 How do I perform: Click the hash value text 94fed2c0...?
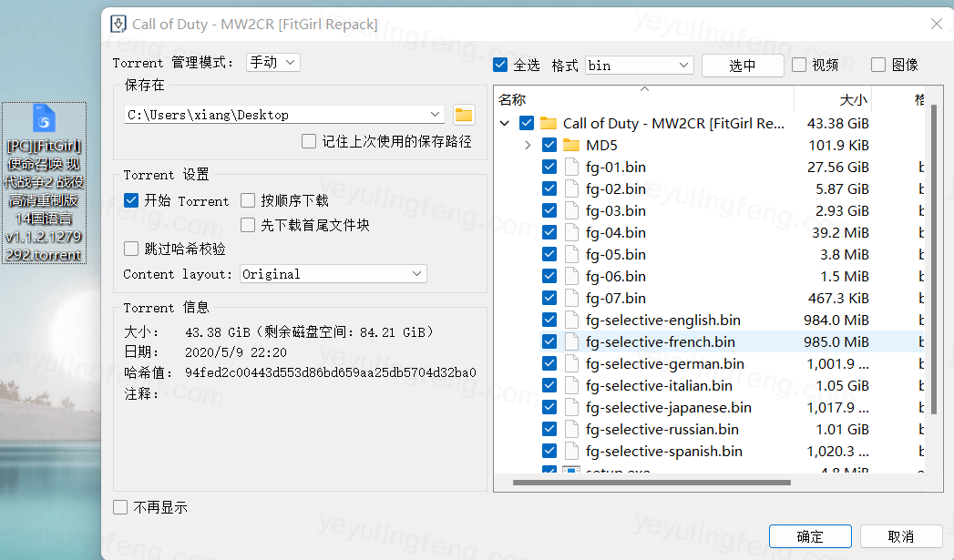pos(331,372)
